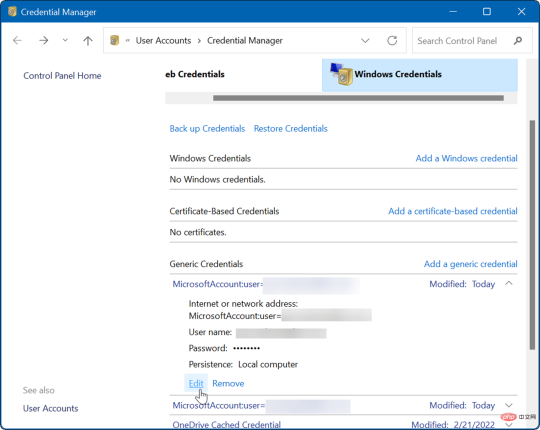Open recent locations dropdown chevron

[x=65, y=40]
